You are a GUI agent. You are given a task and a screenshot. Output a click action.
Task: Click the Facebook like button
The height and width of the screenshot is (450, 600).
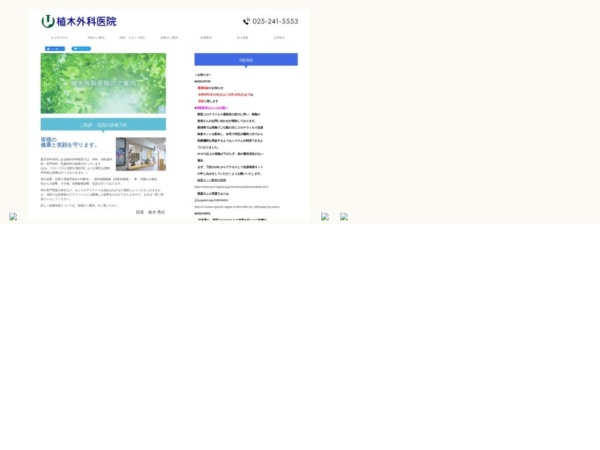pyautogui.click(x=55, y=49)
